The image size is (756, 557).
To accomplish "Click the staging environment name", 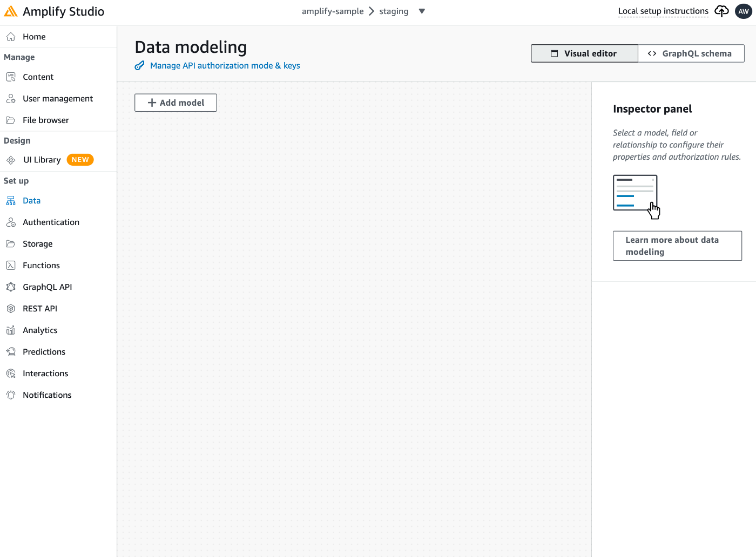I will (394, 11).
